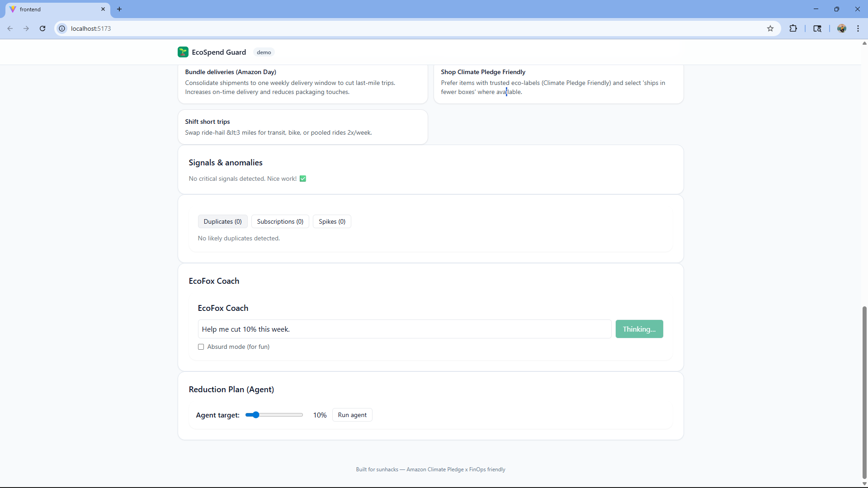
Task: Switch to Spikes (0) tab
Action: (x=332, y=221)
